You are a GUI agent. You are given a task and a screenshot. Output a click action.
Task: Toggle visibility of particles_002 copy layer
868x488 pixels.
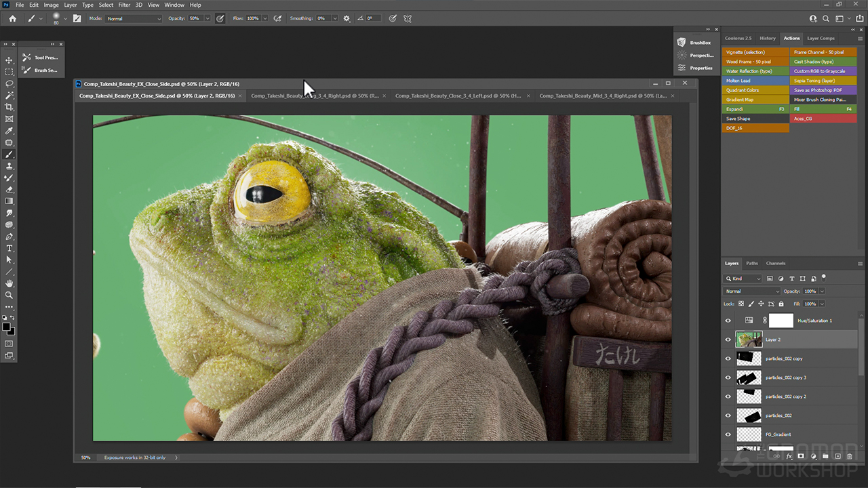click(728, 359)
